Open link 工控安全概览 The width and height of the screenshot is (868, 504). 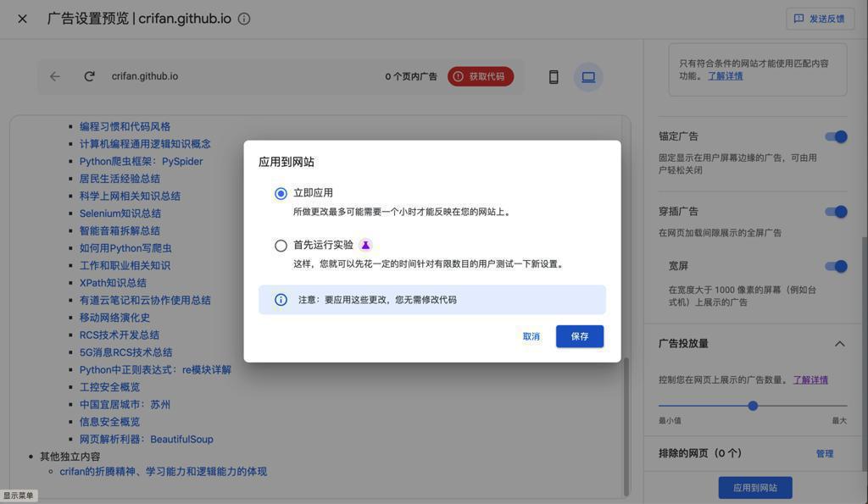pos(109,387)
